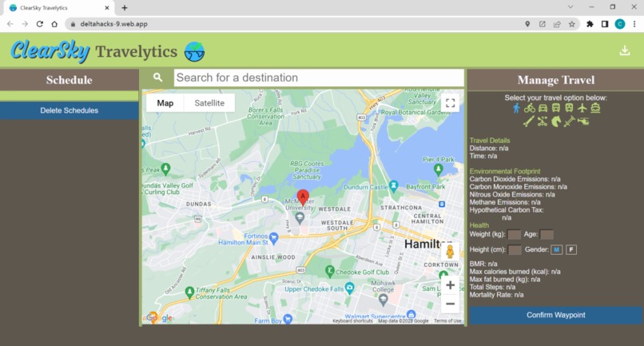
Task: Toggle the map fullscreen view
Action: coord(450,103)
